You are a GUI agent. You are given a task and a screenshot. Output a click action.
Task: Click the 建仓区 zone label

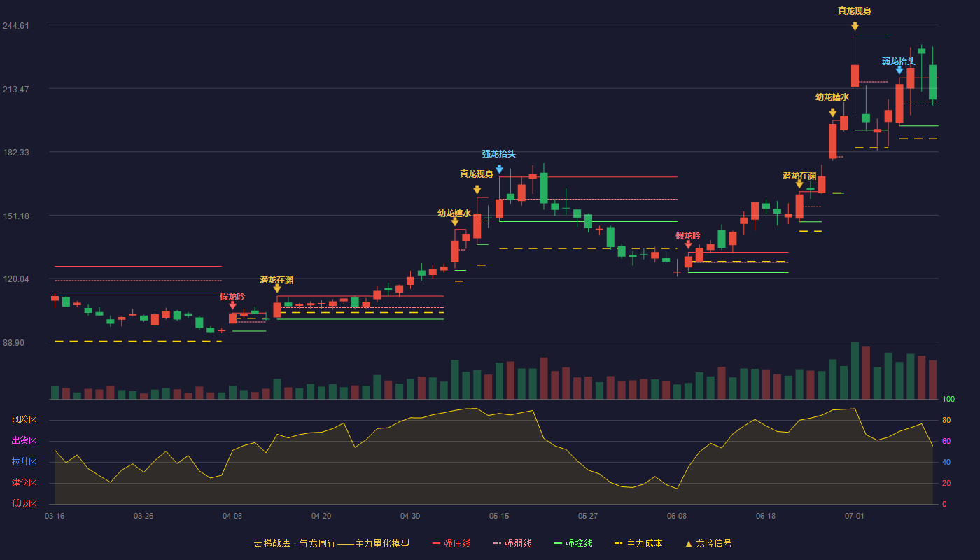click(x=24, y=483)
